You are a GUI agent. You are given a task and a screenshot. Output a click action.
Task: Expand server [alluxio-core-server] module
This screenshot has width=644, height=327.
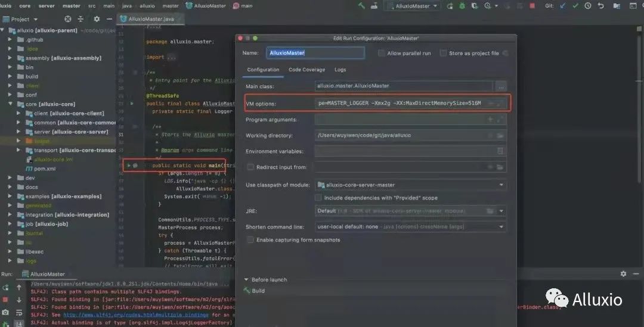click(18, 132)
